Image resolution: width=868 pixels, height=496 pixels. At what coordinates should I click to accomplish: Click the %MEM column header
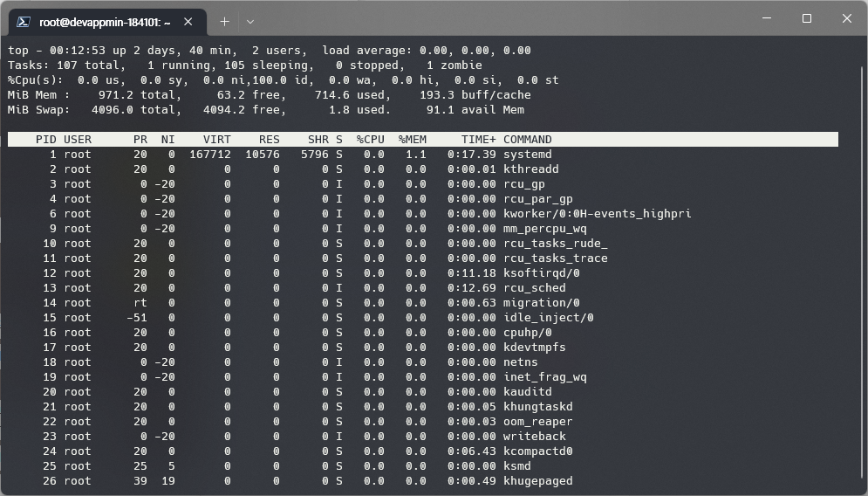412,140
